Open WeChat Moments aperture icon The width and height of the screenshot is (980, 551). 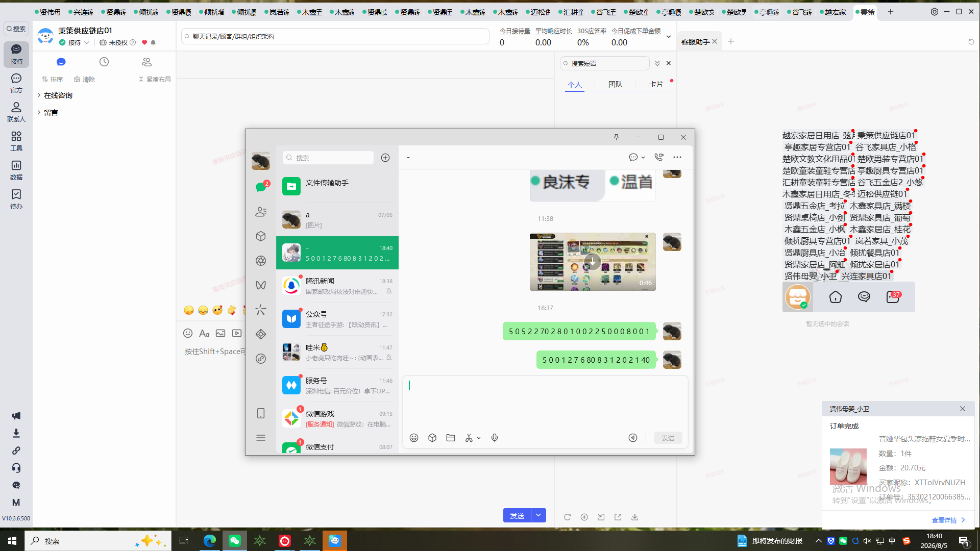pos(261,261)
